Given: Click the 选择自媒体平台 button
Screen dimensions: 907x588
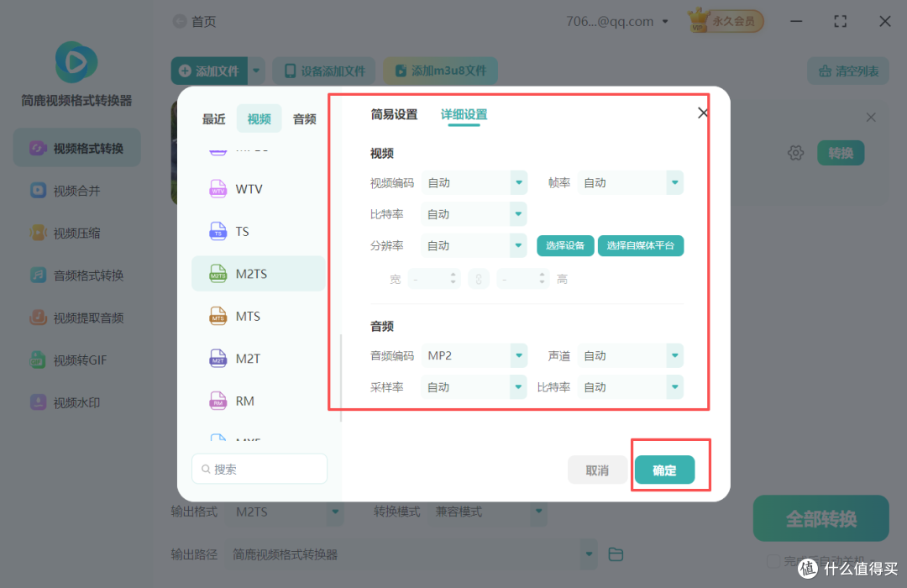Looking at the screenshot, I should pyautogui.click(x=640, y=245).
